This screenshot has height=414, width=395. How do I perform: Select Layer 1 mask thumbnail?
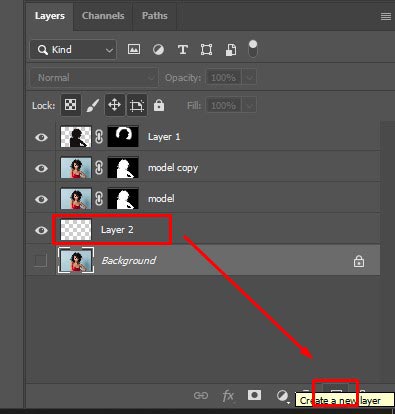[123, 136]
